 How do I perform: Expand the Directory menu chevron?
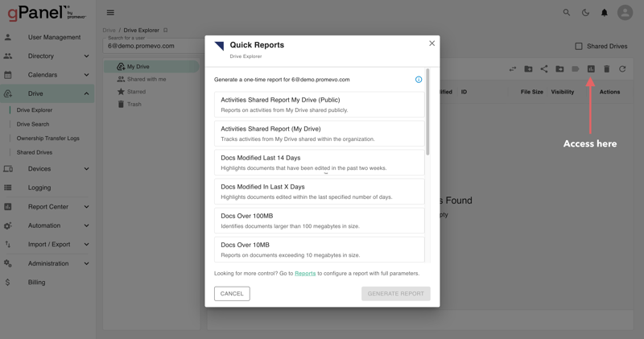(x=86, y=56)
